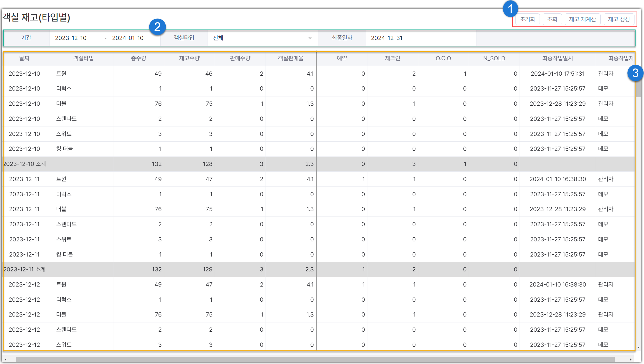644x364 pixels.
Task: Click the O.O.O column header
Action: [x=443, y=58]
